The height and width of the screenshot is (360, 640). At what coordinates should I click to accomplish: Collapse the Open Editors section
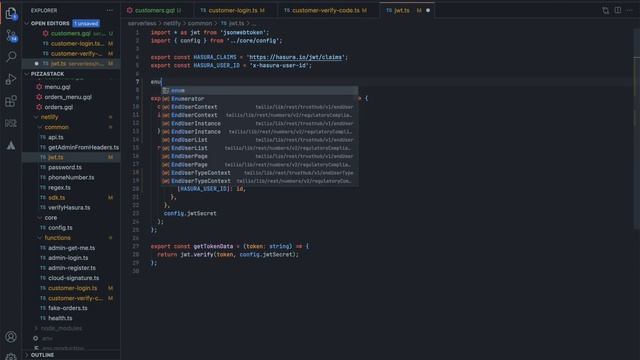[x=27, y=23]
